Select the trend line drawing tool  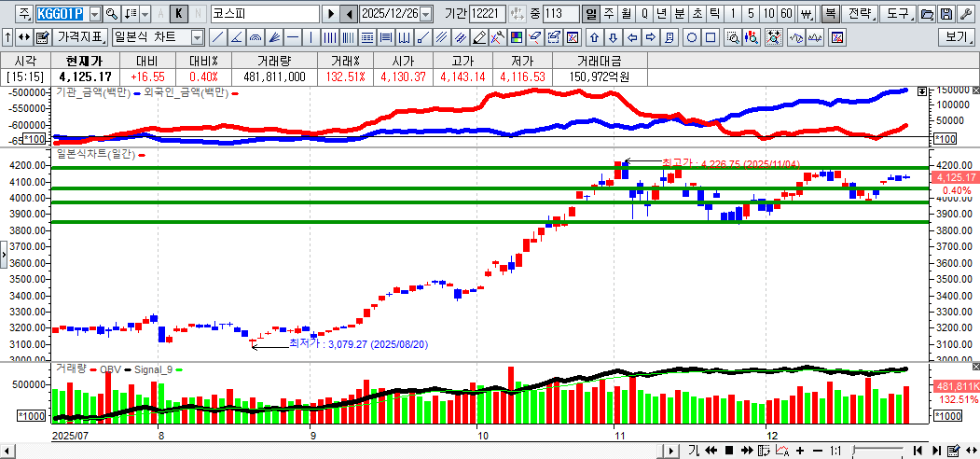pyautogui.click(x=216, y=37)
